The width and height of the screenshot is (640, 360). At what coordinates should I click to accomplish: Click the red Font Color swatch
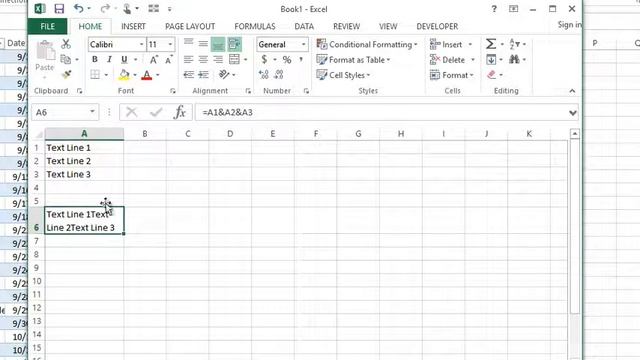(x=147, y=75)
